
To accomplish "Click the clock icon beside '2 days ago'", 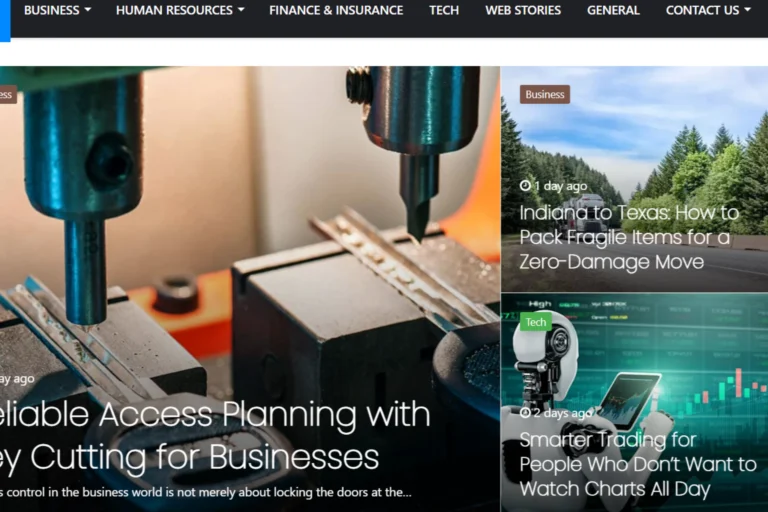I will (x=525, y=413).
